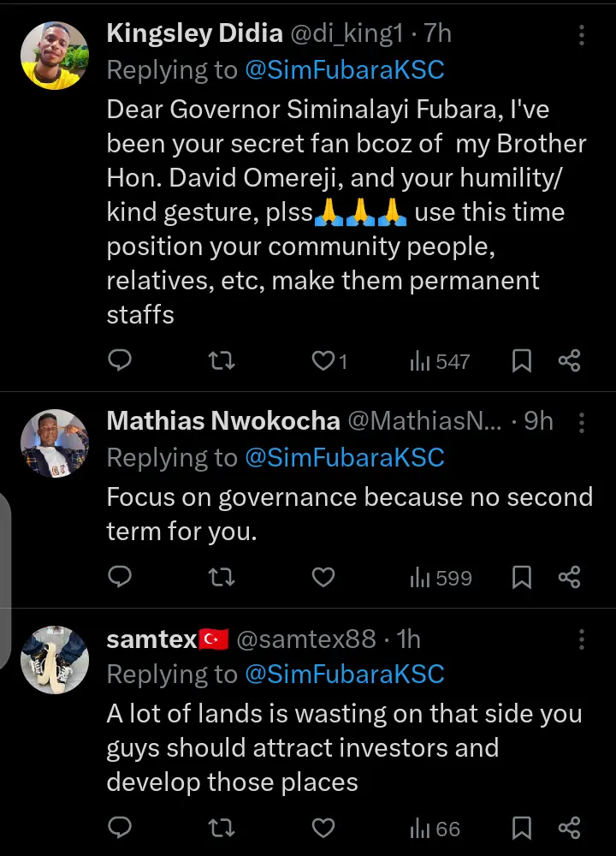
Task: Open @SimFubaraKSC link in Kingsley's reply
Action: click(344, 70)
